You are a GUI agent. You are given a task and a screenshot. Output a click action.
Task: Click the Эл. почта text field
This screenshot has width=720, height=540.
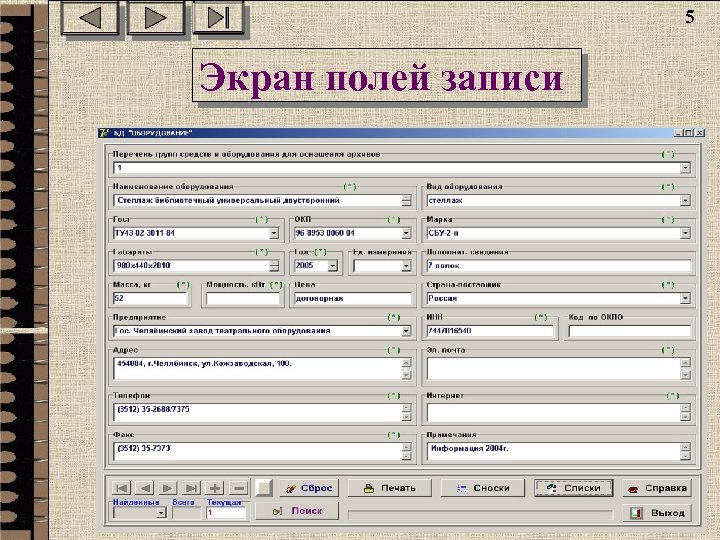pyautogui.click(x=553, y=369)
